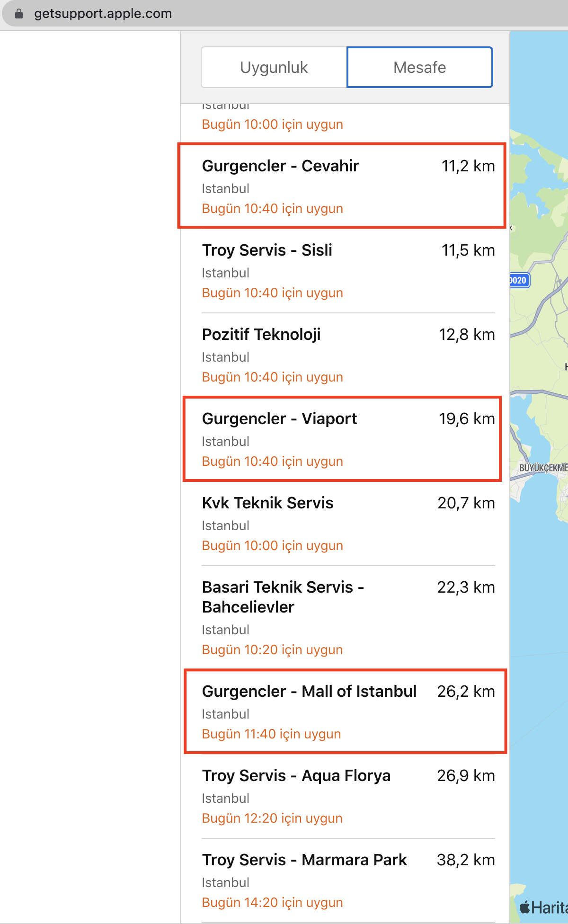Select Gurgencler - Cevahir service location
This screenshot has width=568, height=924.
point(348,187)
